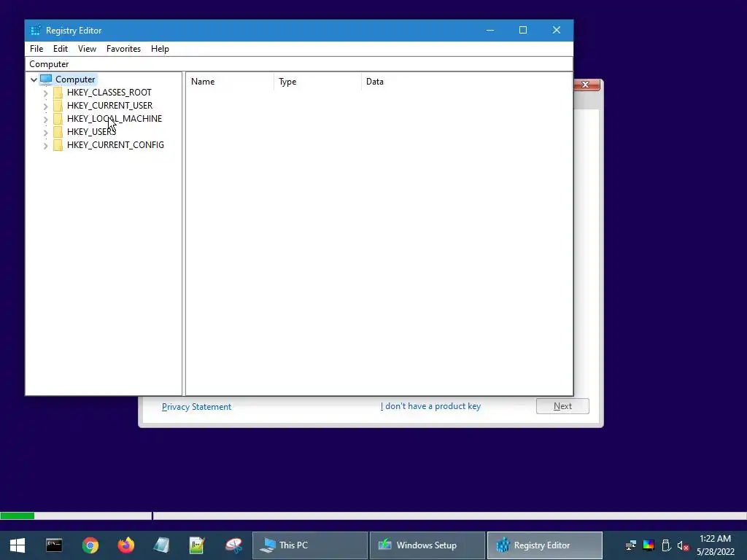Open Firefox from the taskbar
Image resolution: width=747 pixels, height=560 pixels.
point(126,545)
